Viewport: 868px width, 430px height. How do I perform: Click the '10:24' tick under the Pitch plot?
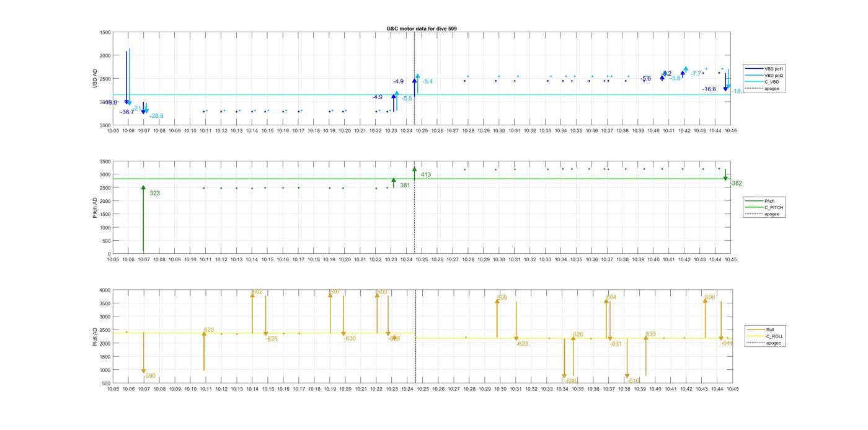tap(407, 260)
